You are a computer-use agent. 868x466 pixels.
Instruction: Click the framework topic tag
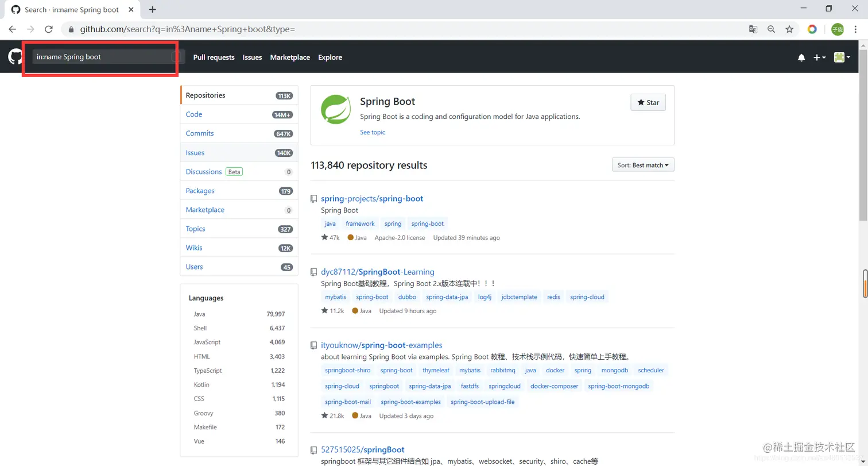coord(360,224)
